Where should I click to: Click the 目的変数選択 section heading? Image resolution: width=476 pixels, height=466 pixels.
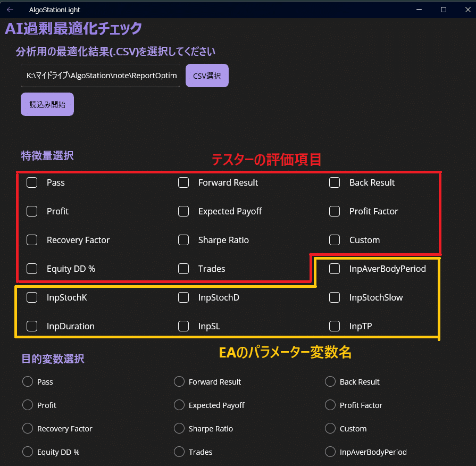(x=53, y=359)
